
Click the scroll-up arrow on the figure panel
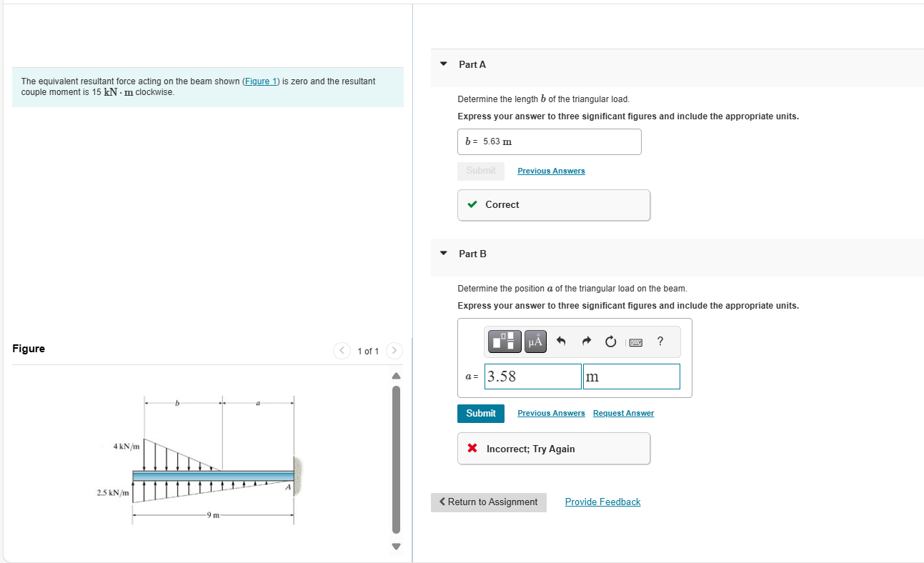tap(395, 375)
